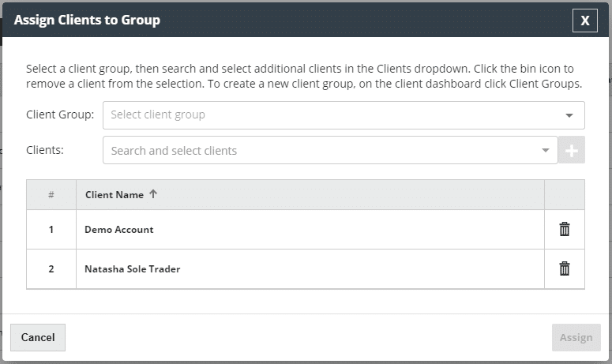Delete Demo Account using its bin icon
The height and width of the screenshot is (364, 612).
click(x=565, y=229)
